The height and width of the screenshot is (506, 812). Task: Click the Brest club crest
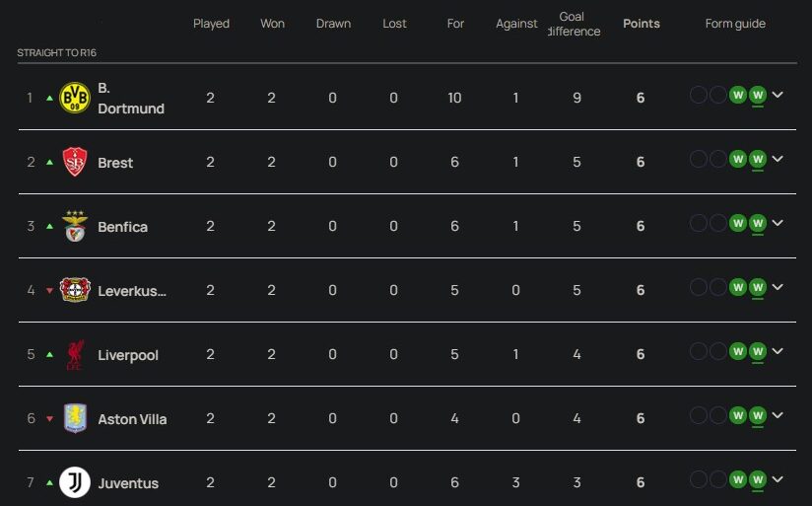tap(75, 162)
